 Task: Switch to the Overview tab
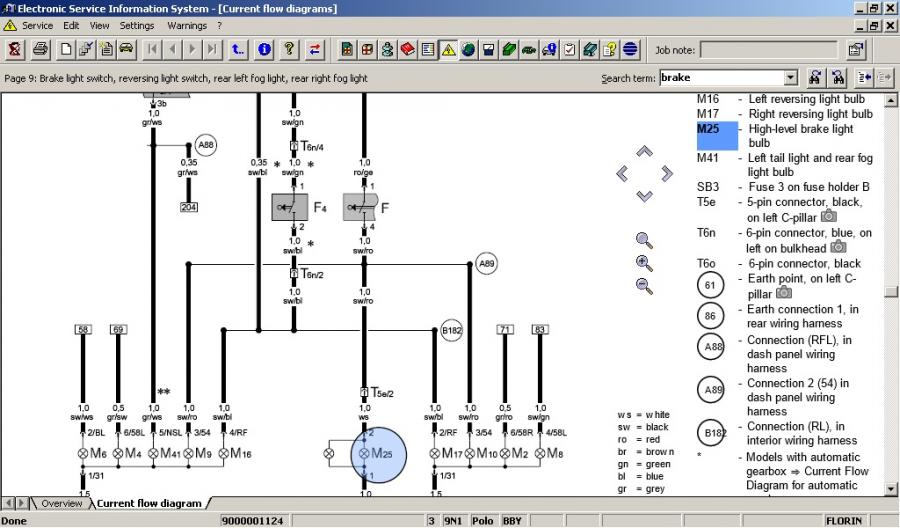(x=61, y=503)
